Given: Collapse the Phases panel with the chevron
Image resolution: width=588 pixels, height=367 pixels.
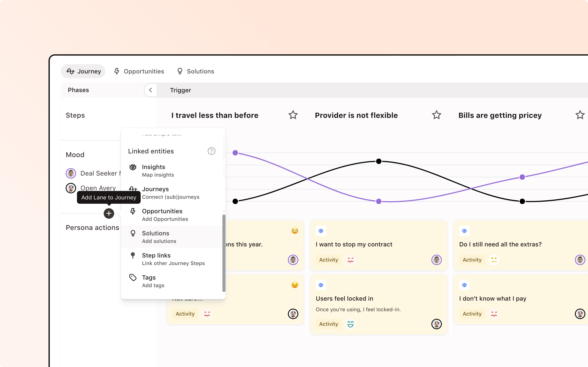Looking at the screenshot, I should tap(150, 90).
